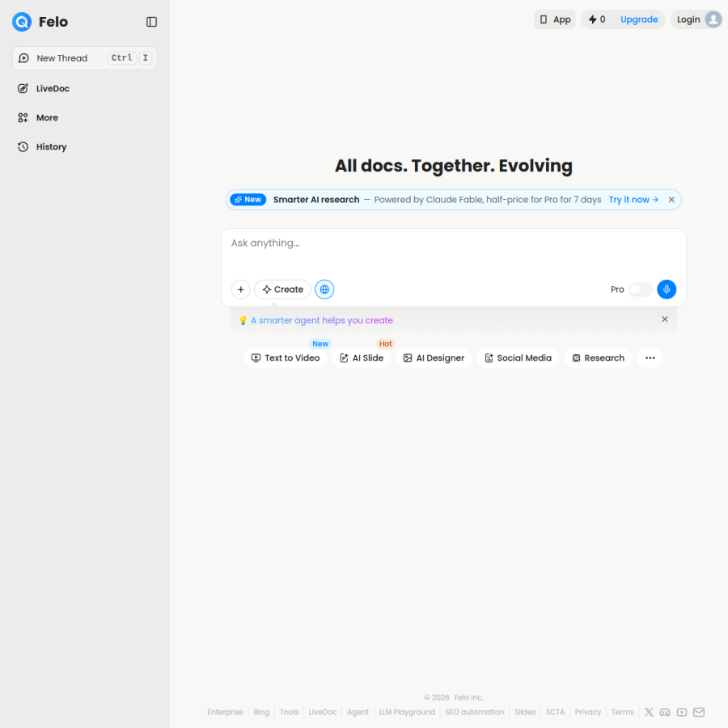Click the Research scan icon
This screenshot has width=728, height=728.
point(576,358)
